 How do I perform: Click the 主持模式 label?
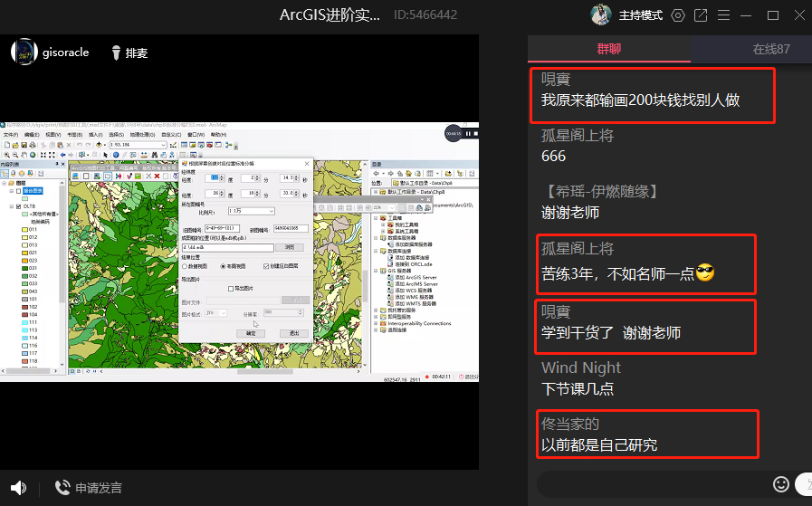(x=641, y=15)
